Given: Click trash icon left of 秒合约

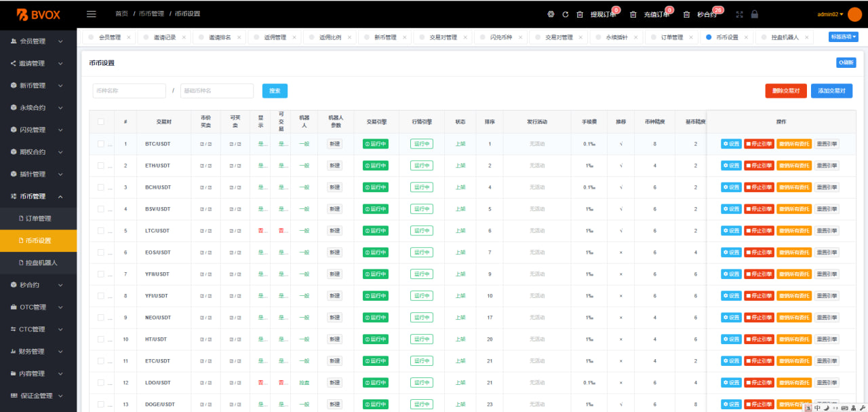Looking at the screenshot, I should 687,14.
